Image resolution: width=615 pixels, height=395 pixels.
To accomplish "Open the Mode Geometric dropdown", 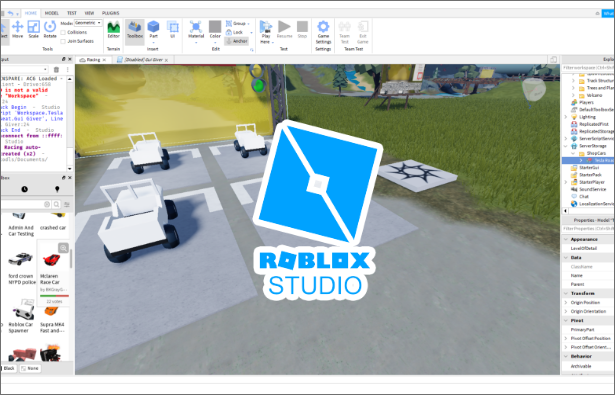I will pyautogui.click(x=88, y=23).
